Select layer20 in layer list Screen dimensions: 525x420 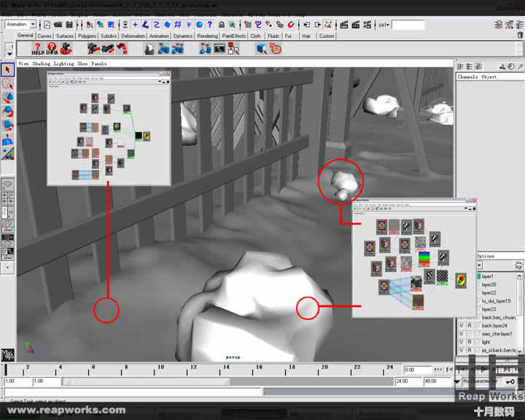(x=488, y=284)
